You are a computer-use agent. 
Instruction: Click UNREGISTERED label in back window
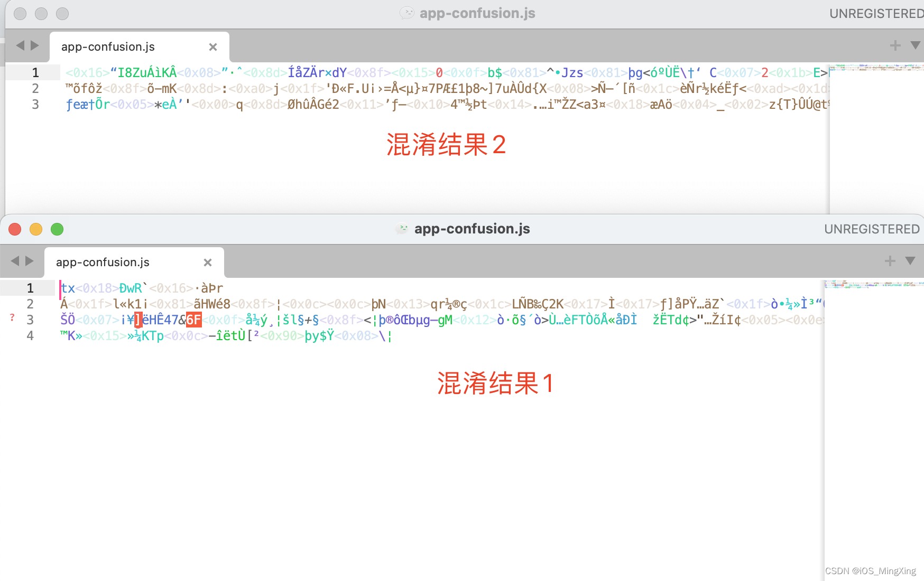[x=876, y=13]
